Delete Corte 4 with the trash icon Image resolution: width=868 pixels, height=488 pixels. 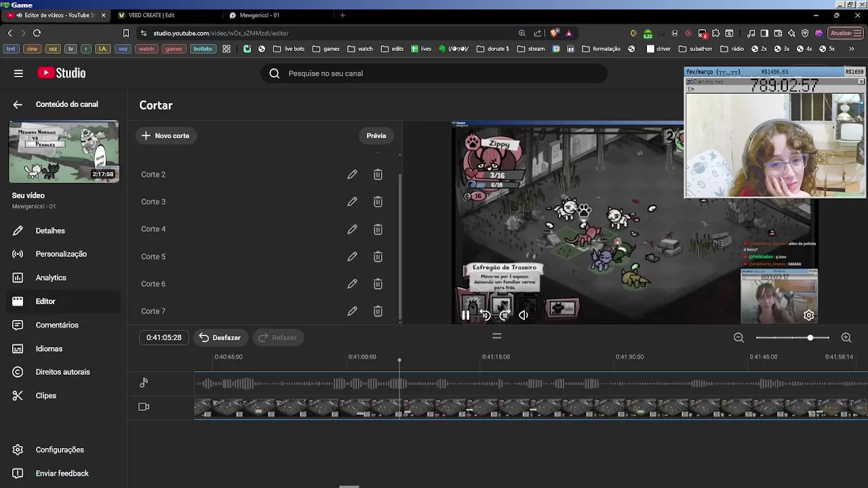point(378,229)
